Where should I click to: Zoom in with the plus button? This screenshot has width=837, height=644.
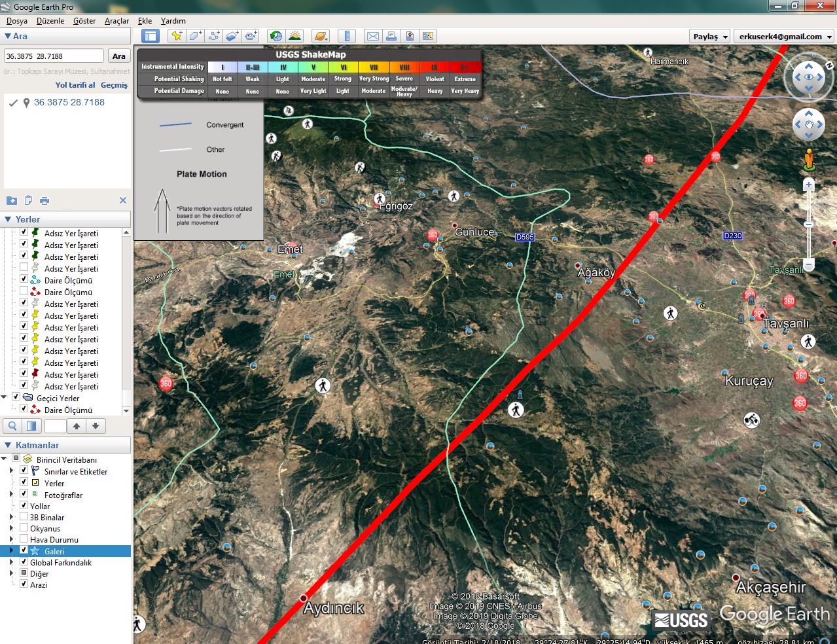[x=809, y=185]
